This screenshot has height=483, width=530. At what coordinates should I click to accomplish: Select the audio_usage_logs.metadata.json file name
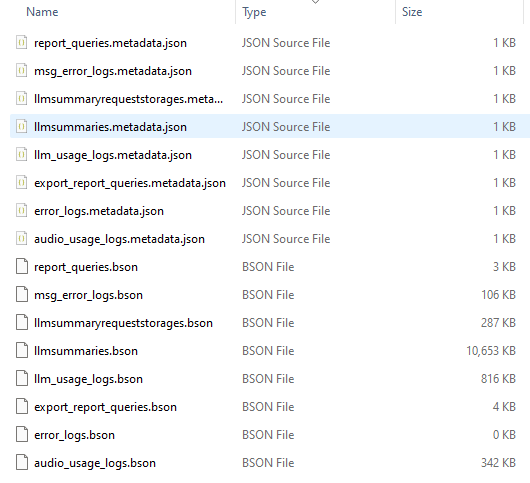click(x=119, y=239)
